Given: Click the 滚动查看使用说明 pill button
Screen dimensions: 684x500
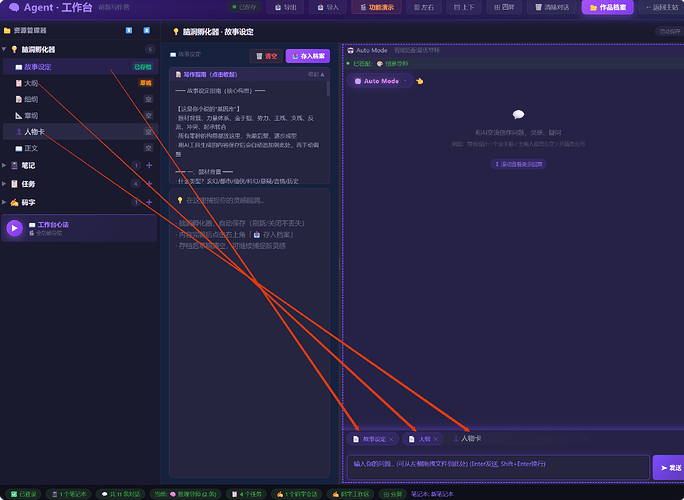Looking at the screenshot, I should (518, 164).
